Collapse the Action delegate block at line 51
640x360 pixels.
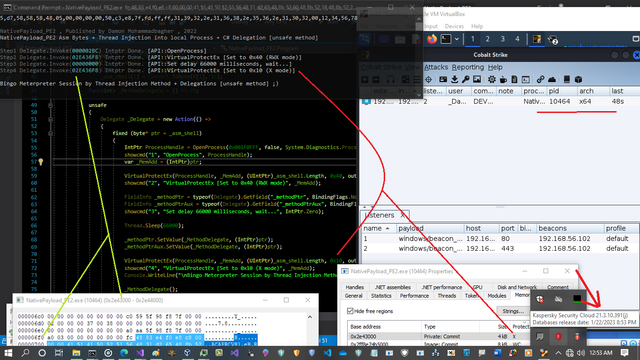click(50, 120)
